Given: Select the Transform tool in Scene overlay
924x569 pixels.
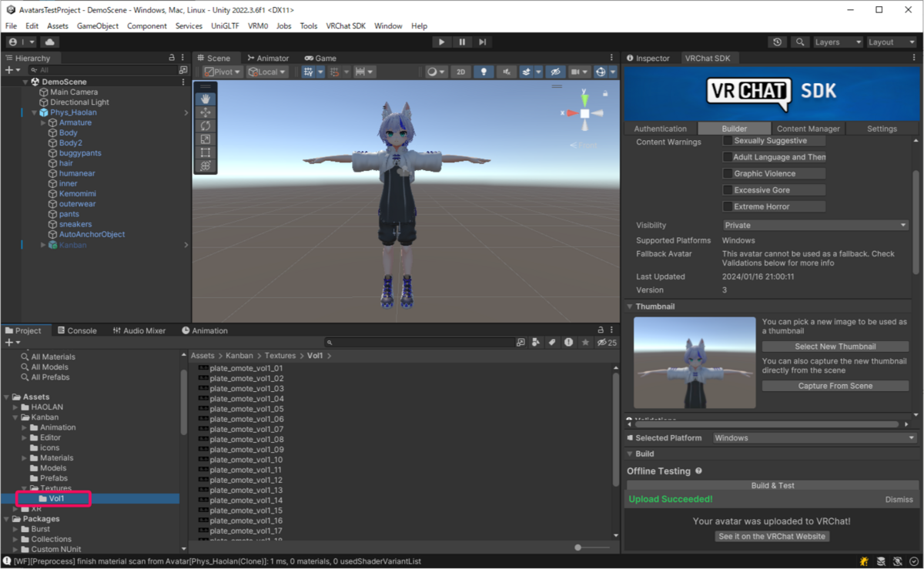Looking at the screenshot, I should (x=206, y=166).
